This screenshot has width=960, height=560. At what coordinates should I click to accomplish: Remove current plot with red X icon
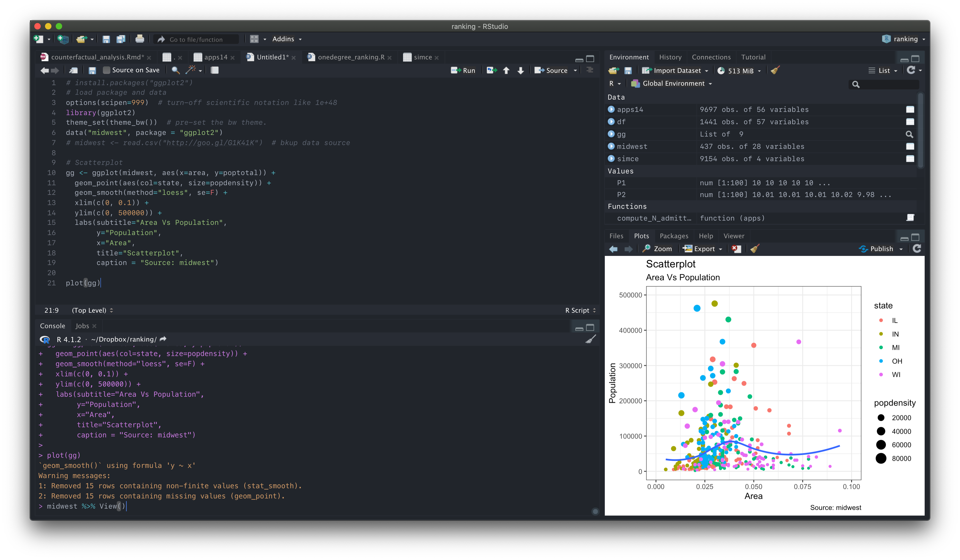(x=736, y=249)
